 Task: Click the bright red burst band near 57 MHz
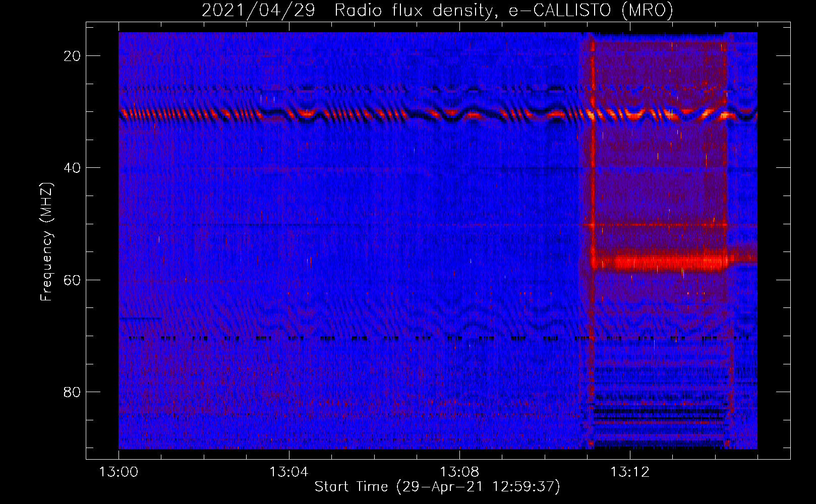pos(661,262)
